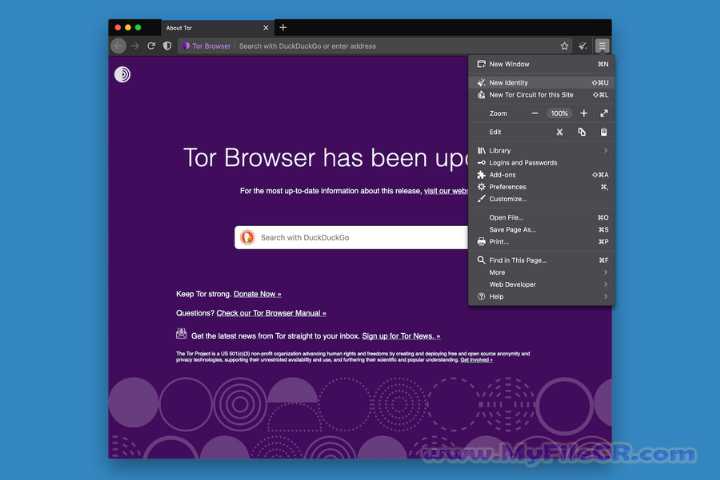Expand the More submenu

(541, 272)
